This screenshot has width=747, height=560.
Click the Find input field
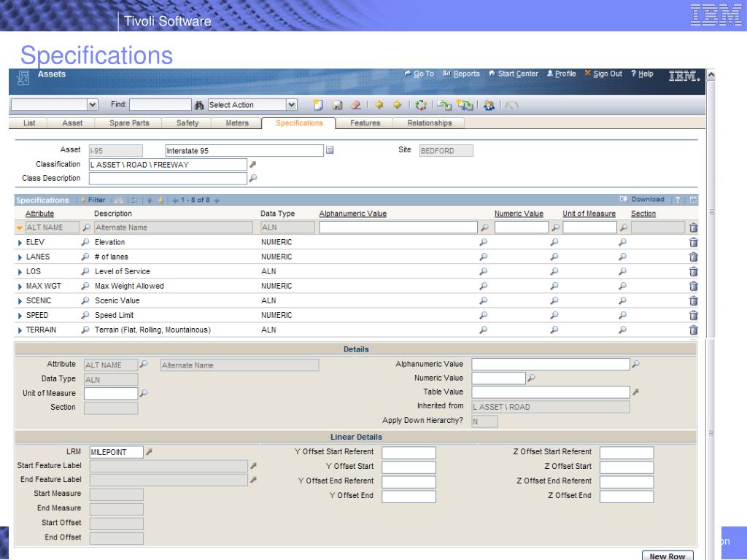(x=160, y=104)
